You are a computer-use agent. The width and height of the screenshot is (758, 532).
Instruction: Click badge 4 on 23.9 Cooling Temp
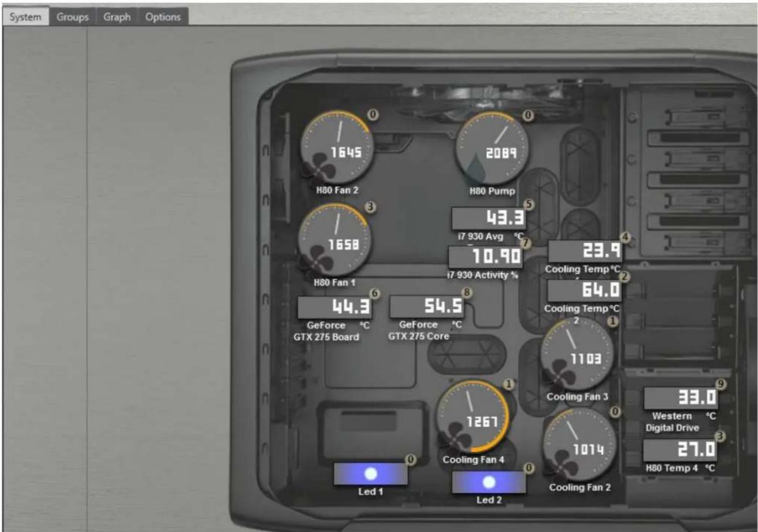(x=625, y=237)
